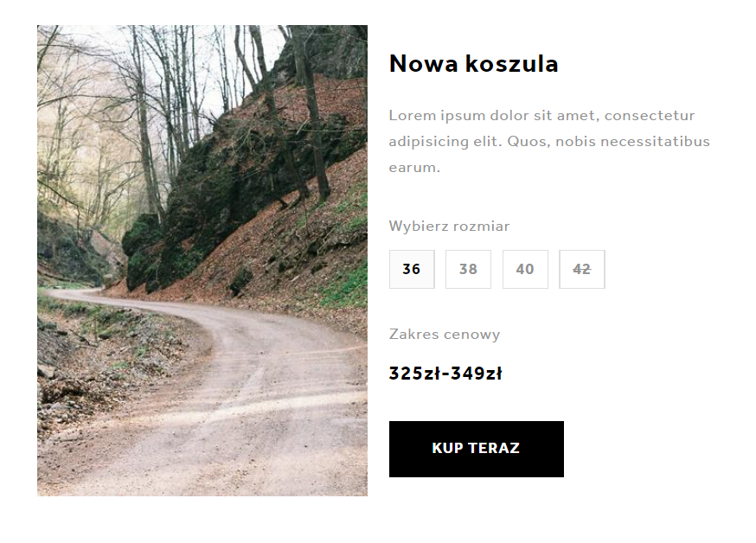756x543 pixels.
Task: Choose size 38 option
Action: (x=468, y=269)
